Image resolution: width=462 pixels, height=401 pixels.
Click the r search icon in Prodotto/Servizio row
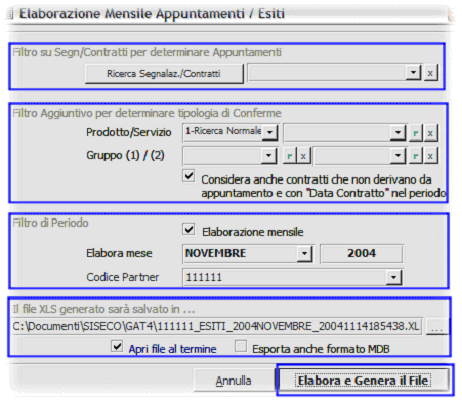click(416, 133)
